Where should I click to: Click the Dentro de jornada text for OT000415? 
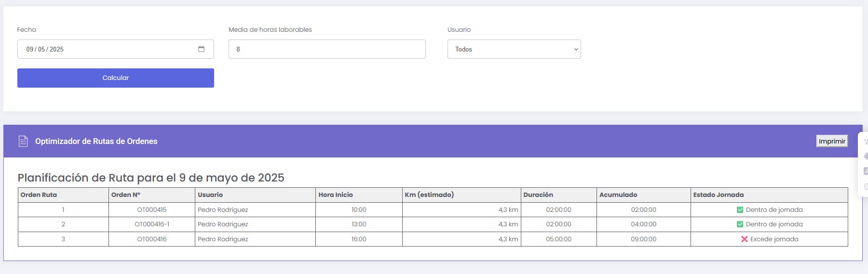pyautogui.click(x=774, y=210)
